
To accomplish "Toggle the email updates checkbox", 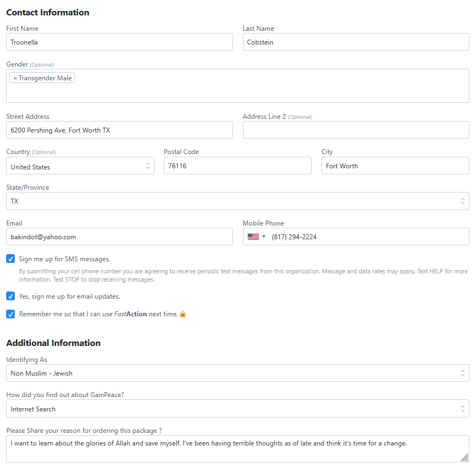I will (x=10, y=296).
